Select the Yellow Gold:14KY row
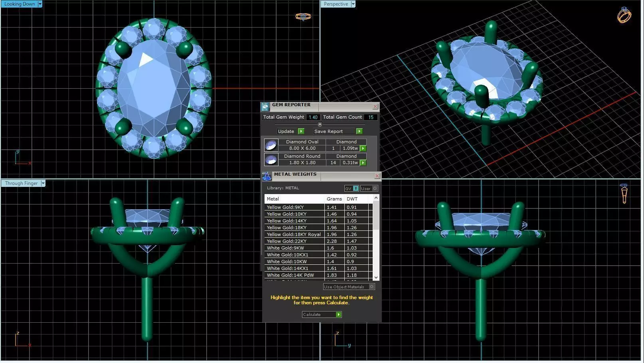Screen dimensions: 644x363 click(318, 221)
